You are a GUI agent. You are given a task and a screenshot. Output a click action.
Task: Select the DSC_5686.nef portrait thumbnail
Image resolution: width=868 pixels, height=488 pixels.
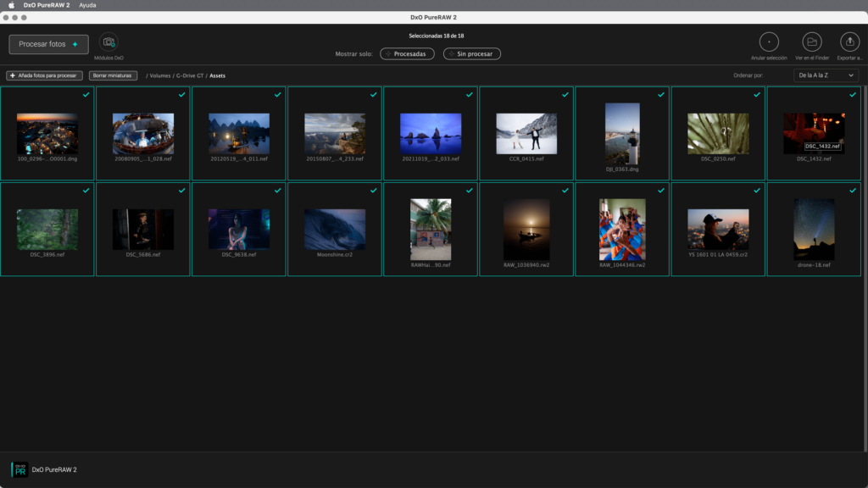tap(142, 229)
